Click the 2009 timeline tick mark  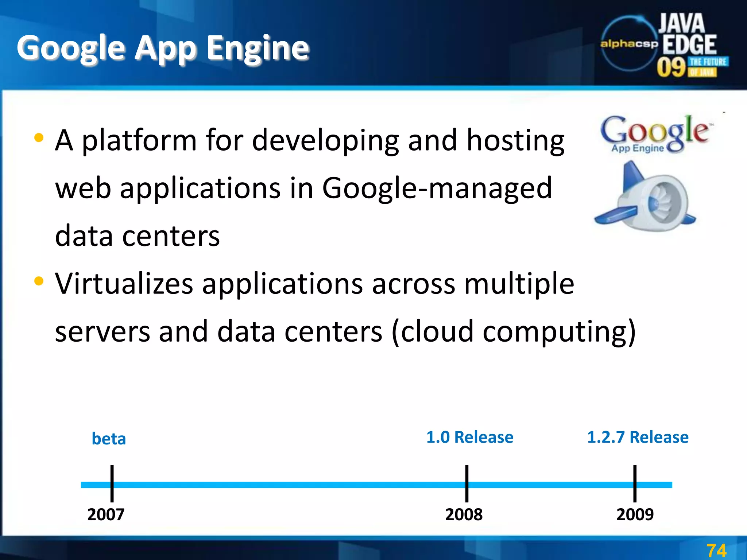(635, 484)
